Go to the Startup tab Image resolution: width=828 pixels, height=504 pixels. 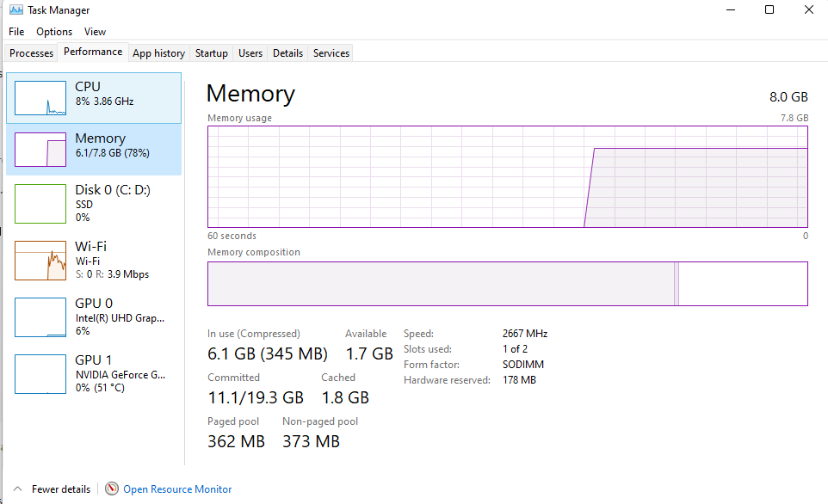[211, 53]
